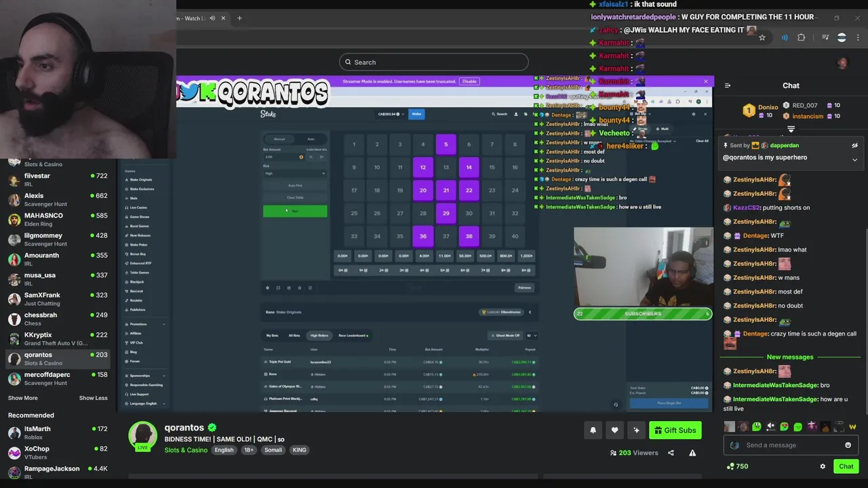Viewport: 868px width, 488px height.
Task: Click Show More in the sidebar
Action: click(23, 398)
